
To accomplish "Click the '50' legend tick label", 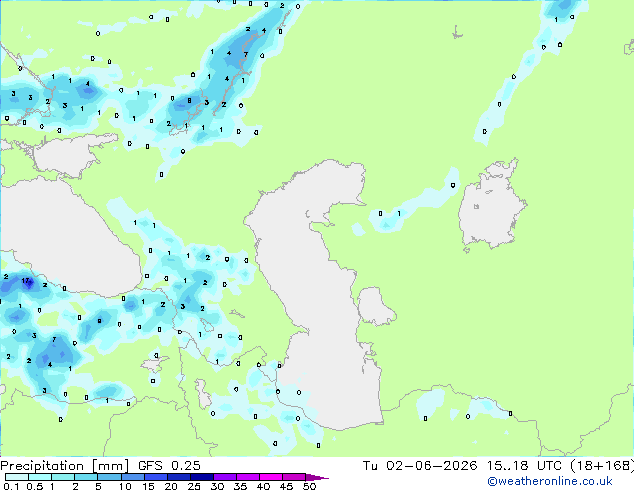I will 309,486.
